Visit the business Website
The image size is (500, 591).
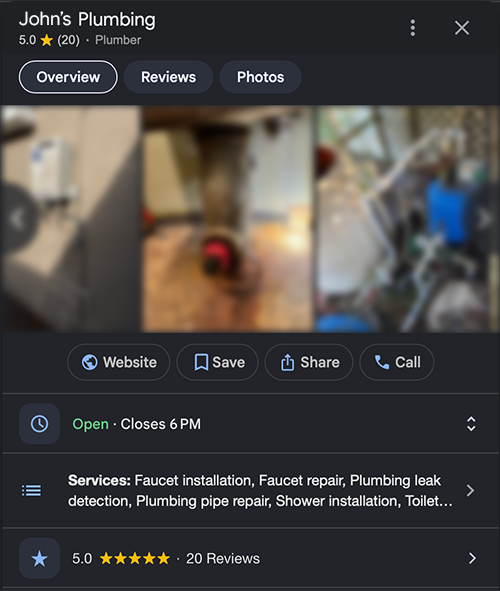pyautogui.click(x=119, y=362)
